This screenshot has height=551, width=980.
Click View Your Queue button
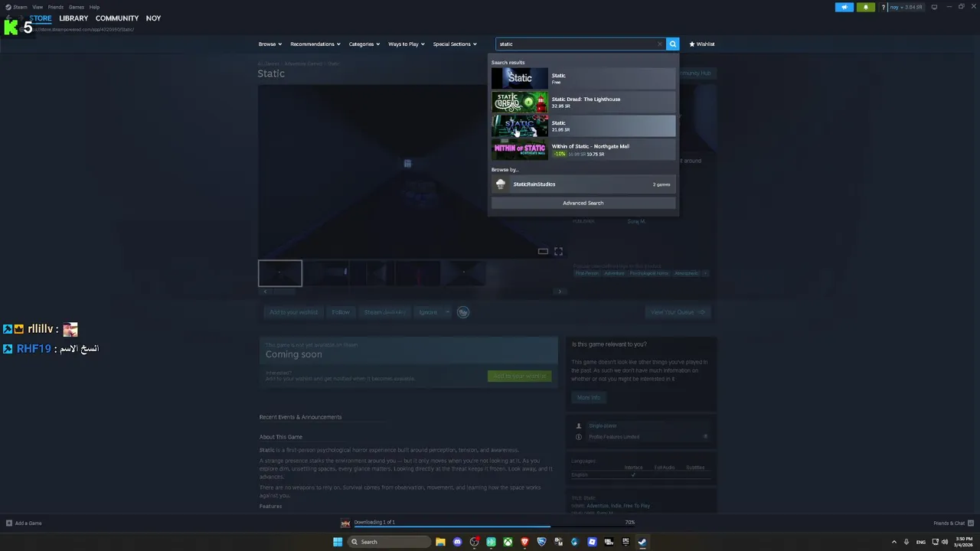[678, 311]
